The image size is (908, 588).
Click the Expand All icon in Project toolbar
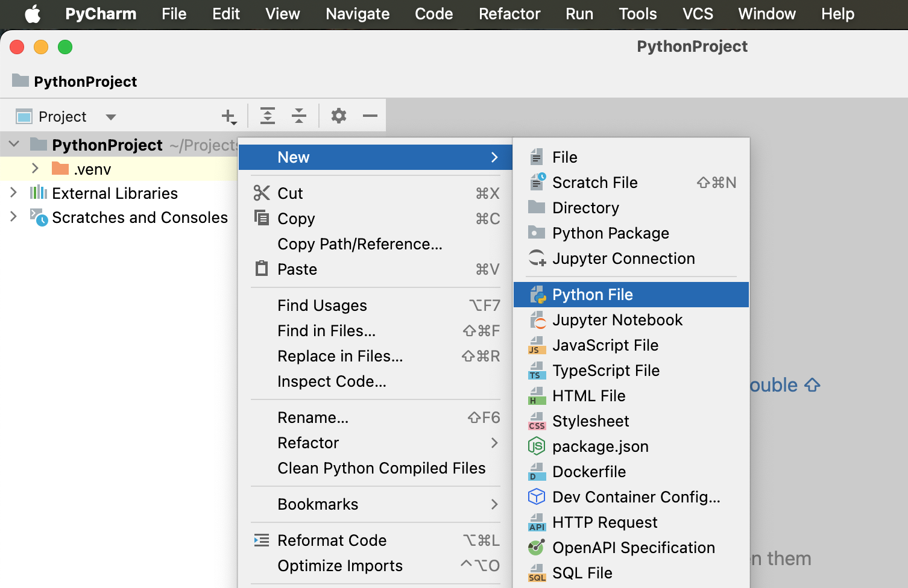(268, 116)
